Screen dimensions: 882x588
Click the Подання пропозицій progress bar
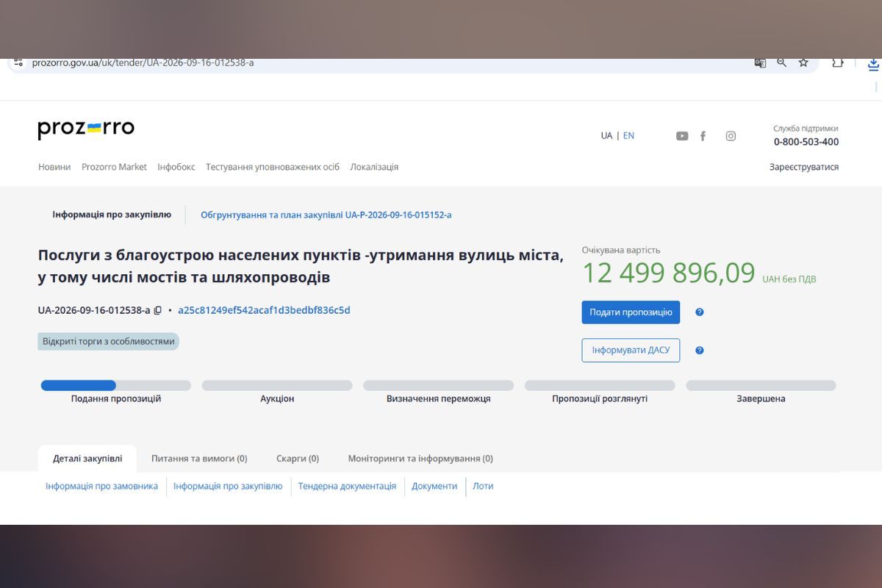tap(115, 385)
